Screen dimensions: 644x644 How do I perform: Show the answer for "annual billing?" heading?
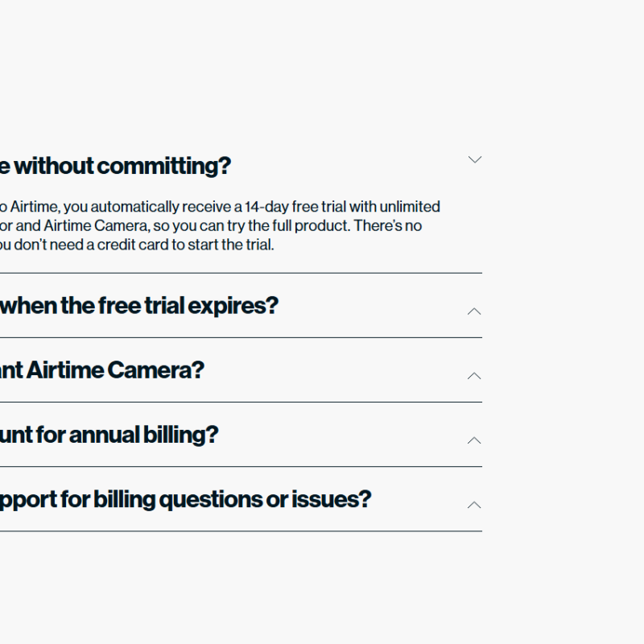pos(113,435)
